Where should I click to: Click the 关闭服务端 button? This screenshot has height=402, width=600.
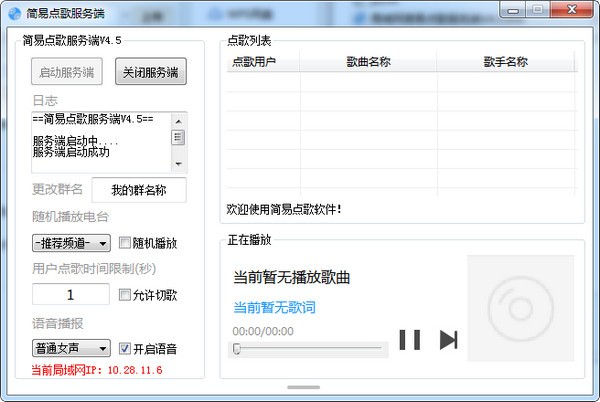point(151,72)
